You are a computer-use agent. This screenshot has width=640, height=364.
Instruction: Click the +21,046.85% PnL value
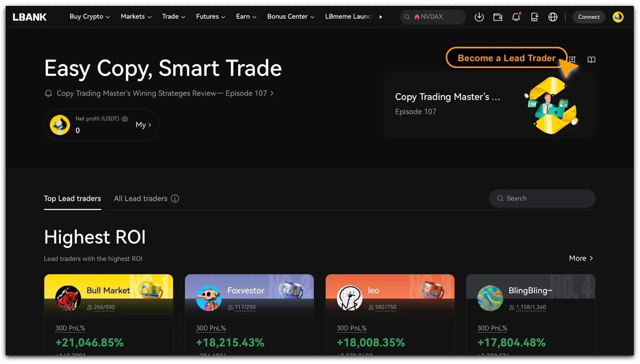click(89, 343)
